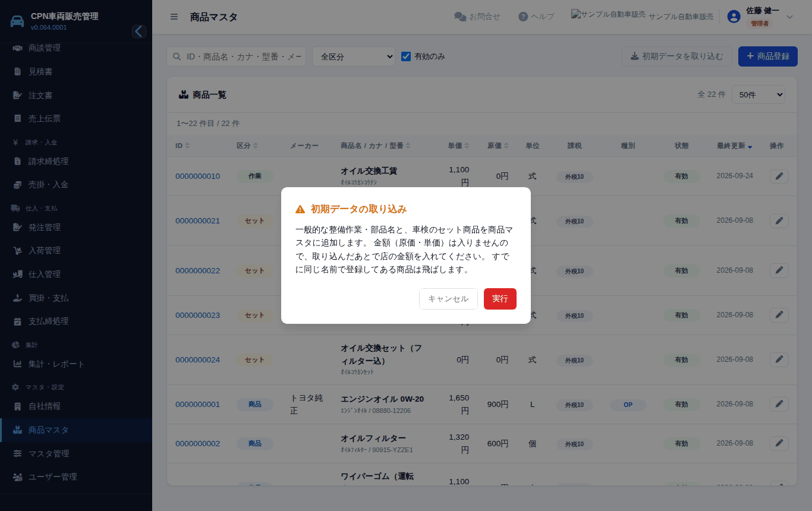Go to 見積書 in sidebar
Viewport: 812px width, 511px height.
pos(76,71)
